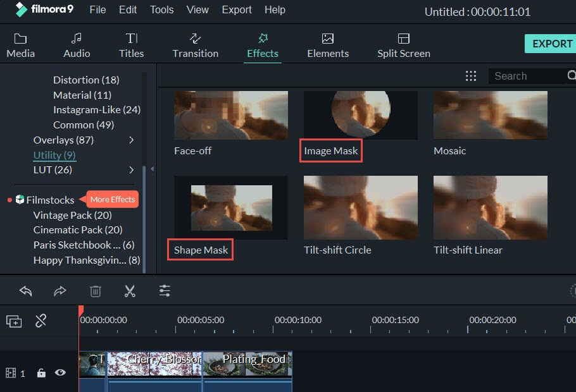Open the Edit adjustments sliders icon
This screenshot has height=392, width=576.
(x=165, y=291)
